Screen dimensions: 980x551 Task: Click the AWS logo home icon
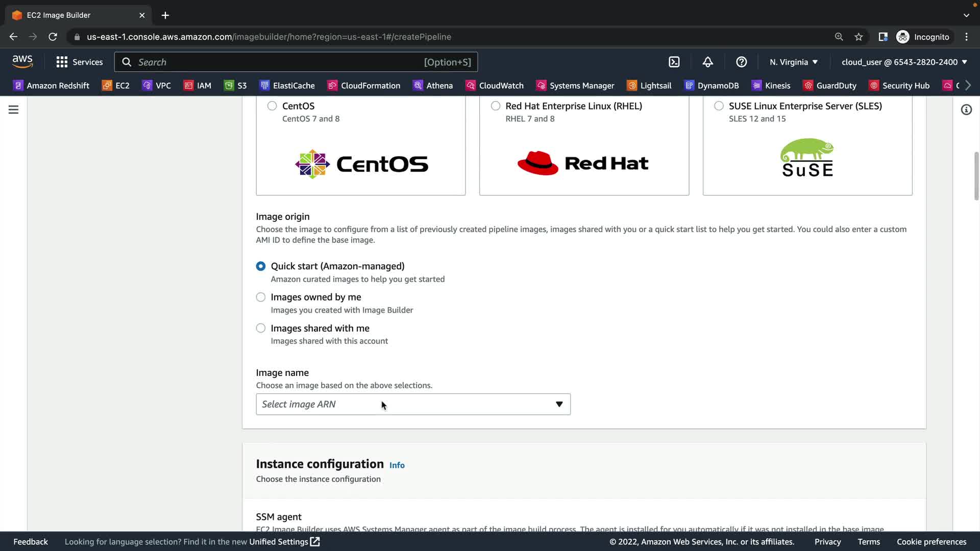pos(22,62)
